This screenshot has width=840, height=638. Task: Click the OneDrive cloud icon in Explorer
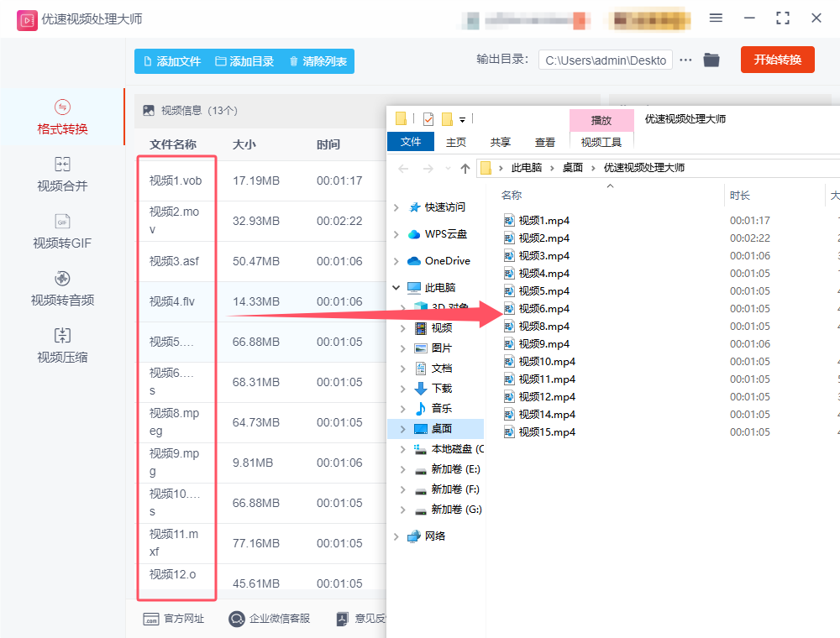(x=413, y=261)
